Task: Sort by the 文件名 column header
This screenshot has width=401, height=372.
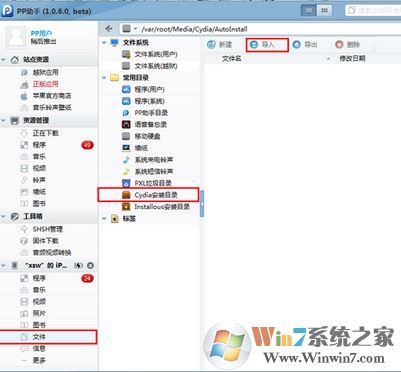Action: [x=232, y=59]
